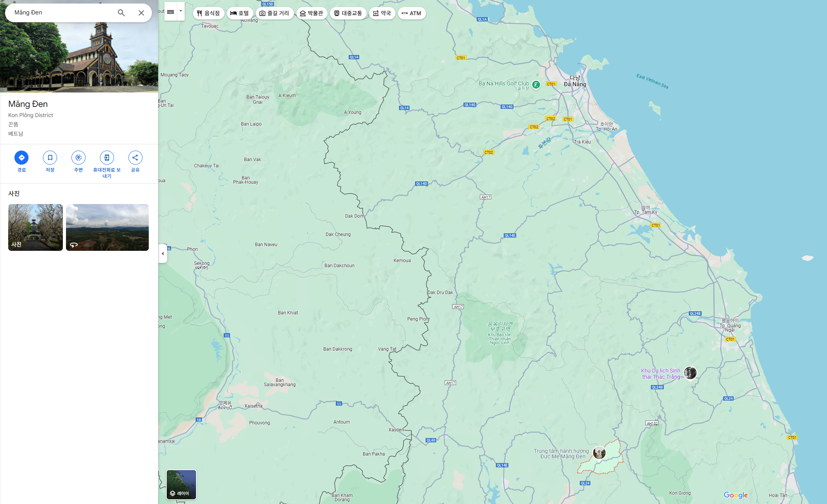The image size is (827, 504).
Task: Open the keyboard input tool icon
Action: click(x=171, y=12)
